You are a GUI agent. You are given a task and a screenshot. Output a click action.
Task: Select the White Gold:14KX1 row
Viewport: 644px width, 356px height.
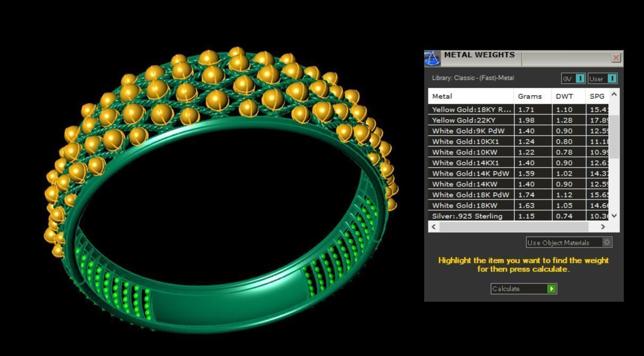pyautogui.click(x=518, y=163)
